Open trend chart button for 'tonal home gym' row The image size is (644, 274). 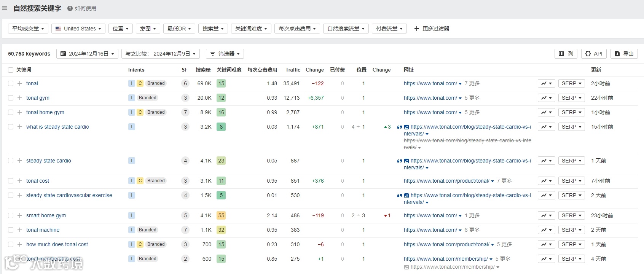pos(547,112)
